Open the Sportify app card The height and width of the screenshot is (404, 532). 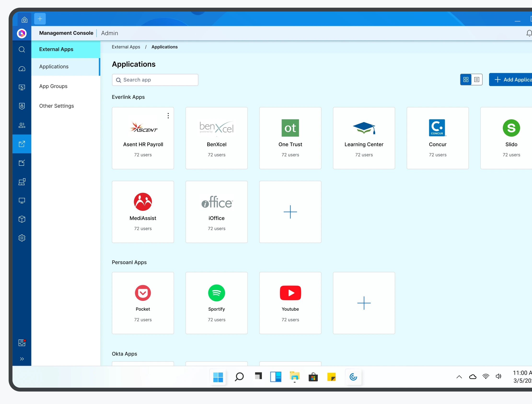[x=216, y=303]
